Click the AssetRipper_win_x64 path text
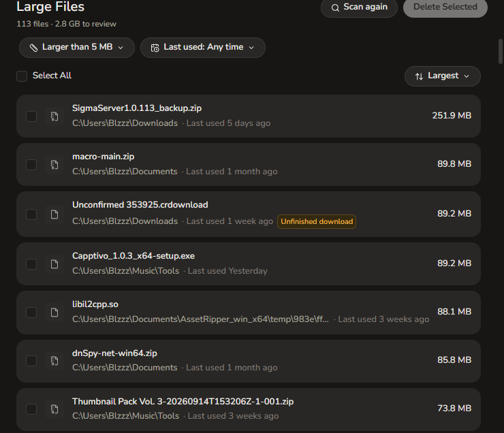The height and width of the screenshot is (433, 504). pos(200,319)
